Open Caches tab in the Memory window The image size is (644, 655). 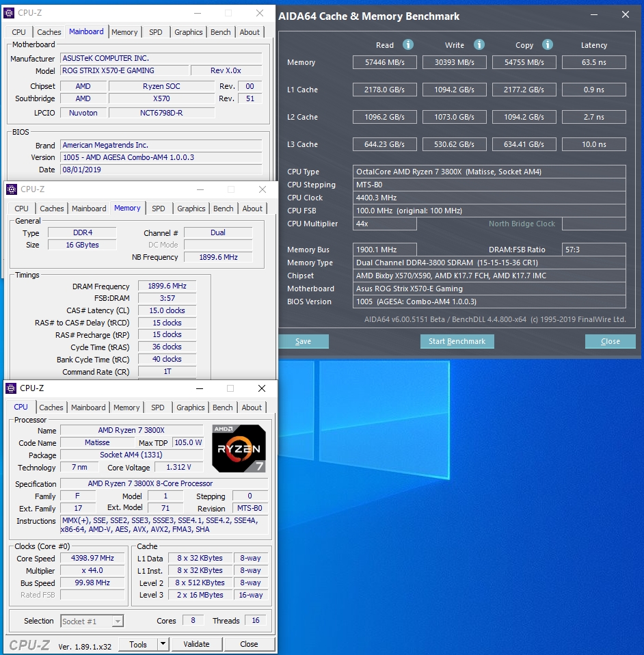(52, 209)
